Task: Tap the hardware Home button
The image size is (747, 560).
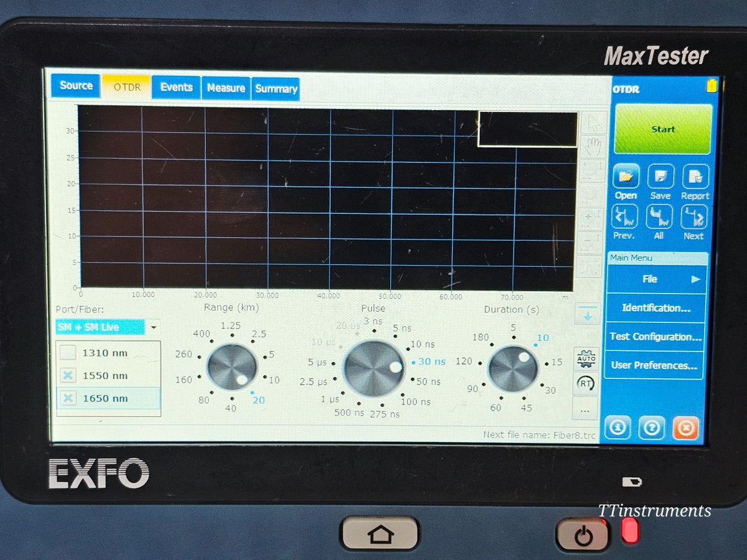Action: 380,534
